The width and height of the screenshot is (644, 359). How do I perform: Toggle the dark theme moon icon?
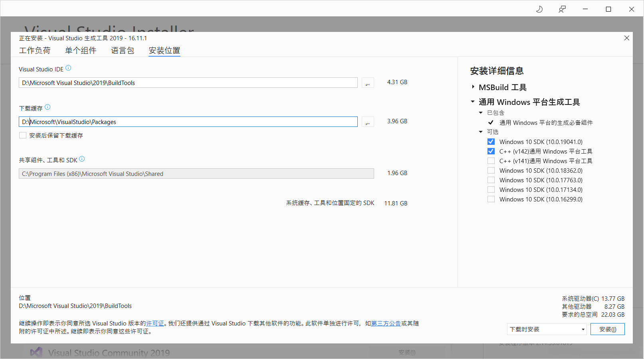coord(539,9)
